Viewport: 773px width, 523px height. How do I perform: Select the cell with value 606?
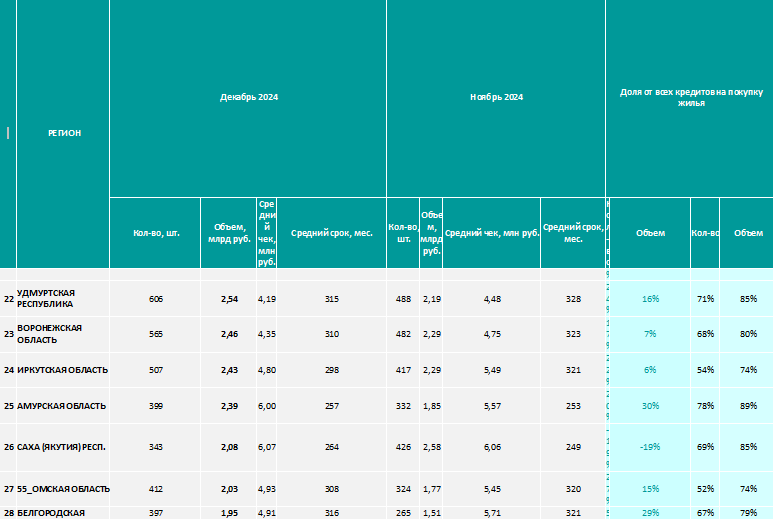[x=155, y=299]
